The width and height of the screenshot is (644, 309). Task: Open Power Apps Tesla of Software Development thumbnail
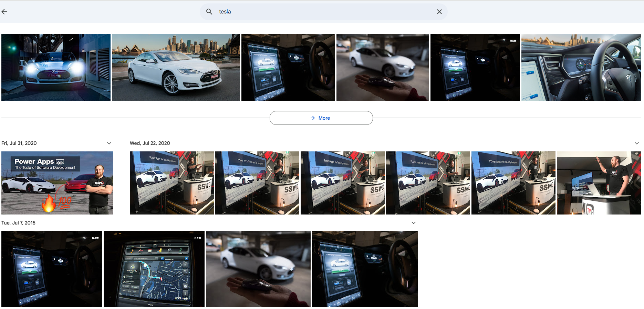click(x=57, y=183)
